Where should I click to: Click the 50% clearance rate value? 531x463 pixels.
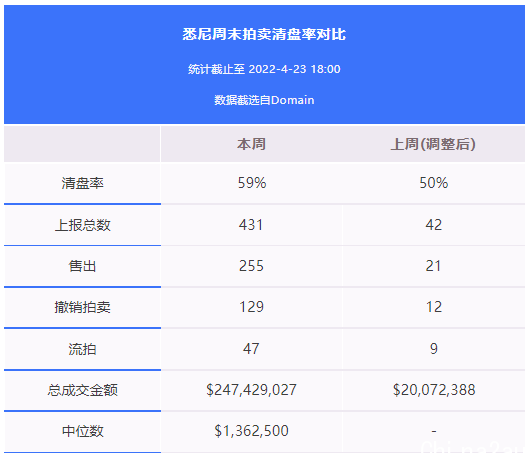pyautogui.click(x=433, y=183)
